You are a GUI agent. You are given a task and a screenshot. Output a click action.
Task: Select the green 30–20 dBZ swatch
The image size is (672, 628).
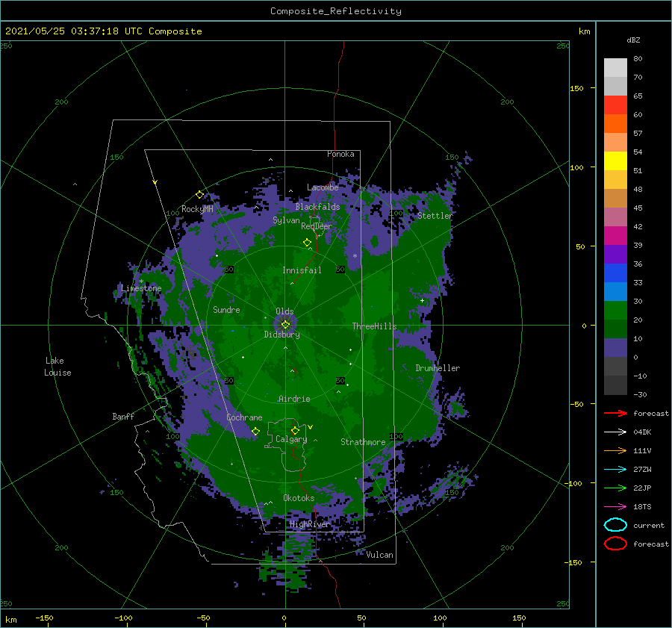click(615, 310)
